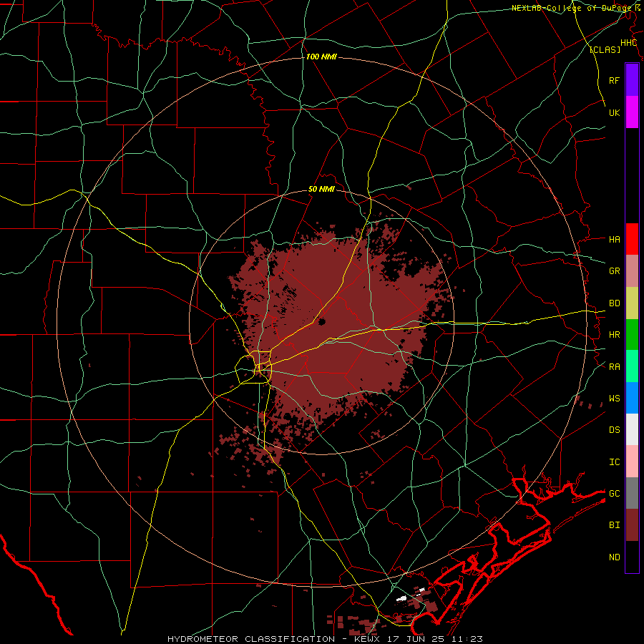This screenshot has height=644, width=644.
Task: Click the HA legend label
Action: pos(614,239)
